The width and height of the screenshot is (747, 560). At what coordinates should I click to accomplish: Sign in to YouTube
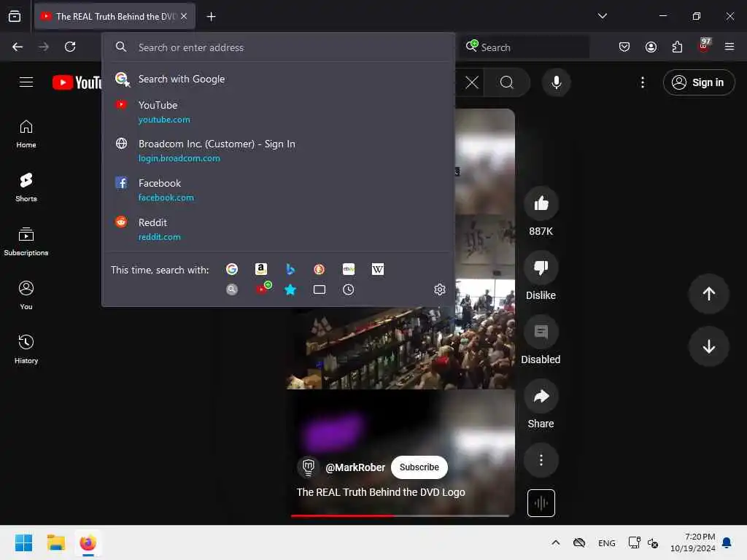coord(699,82)
